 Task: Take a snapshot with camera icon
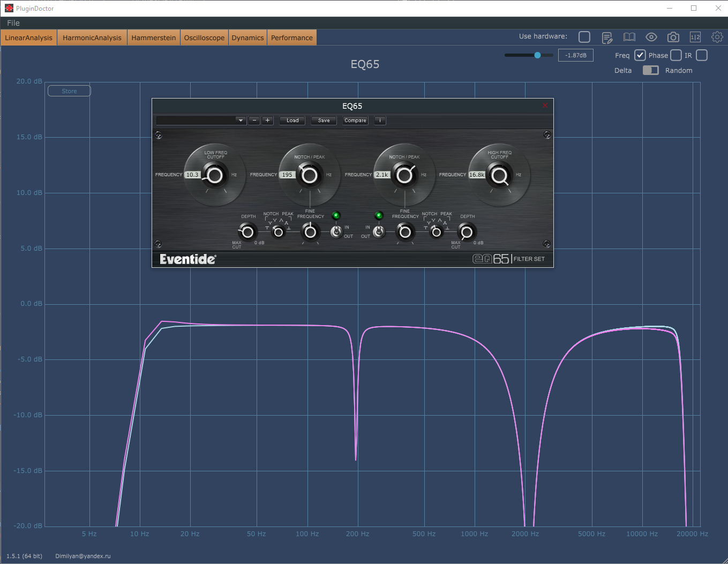coord(673,37)
